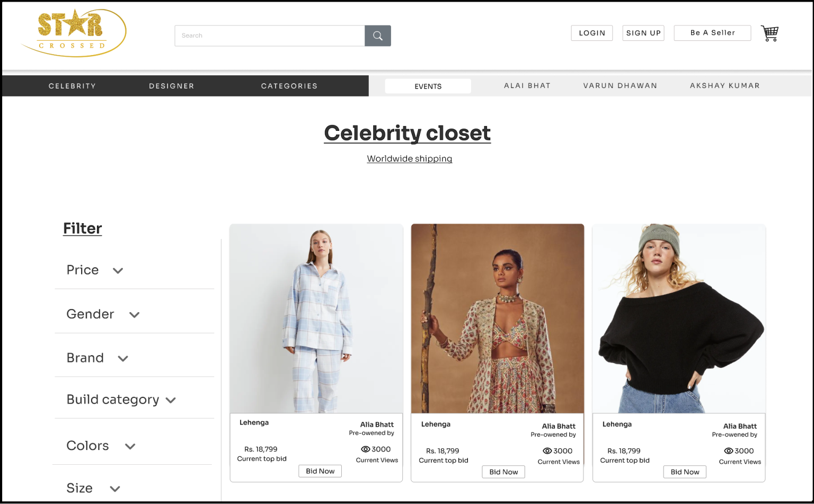
Task: Expand the Gender filter chevron
Action: [x=134, y=315]
